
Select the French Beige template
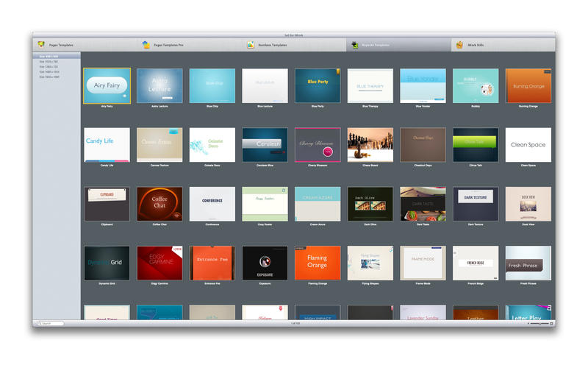tap(476, 263)
